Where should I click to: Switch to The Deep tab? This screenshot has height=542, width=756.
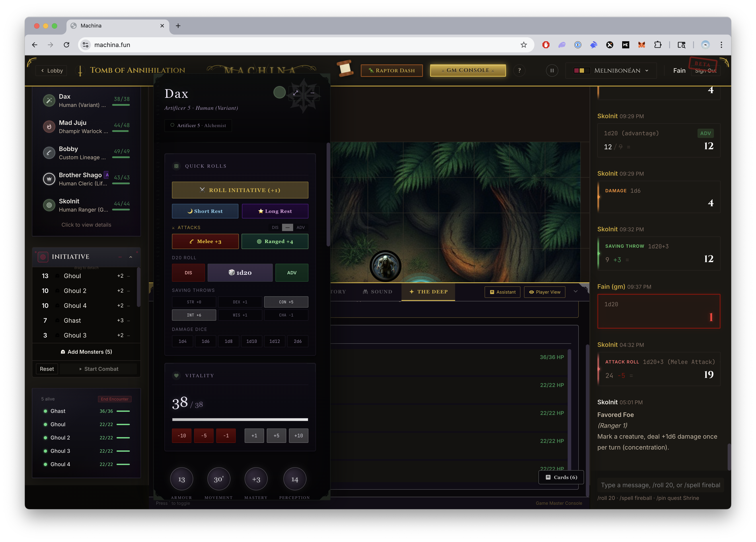[x=428, y=292]
